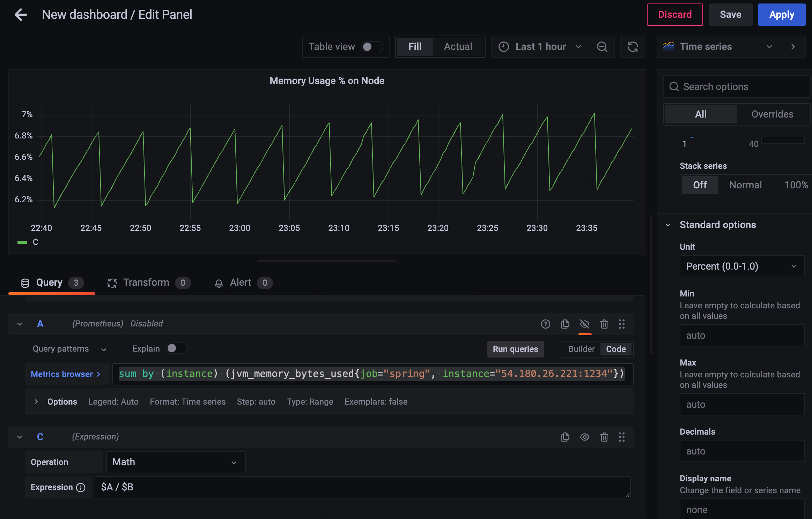Open the Unit Percent dropdown
The image size is (812, 519).
[742, 266]
